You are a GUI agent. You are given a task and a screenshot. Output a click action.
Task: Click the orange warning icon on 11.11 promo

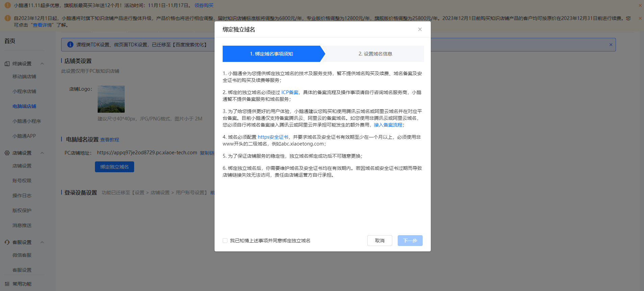(7, 5)
